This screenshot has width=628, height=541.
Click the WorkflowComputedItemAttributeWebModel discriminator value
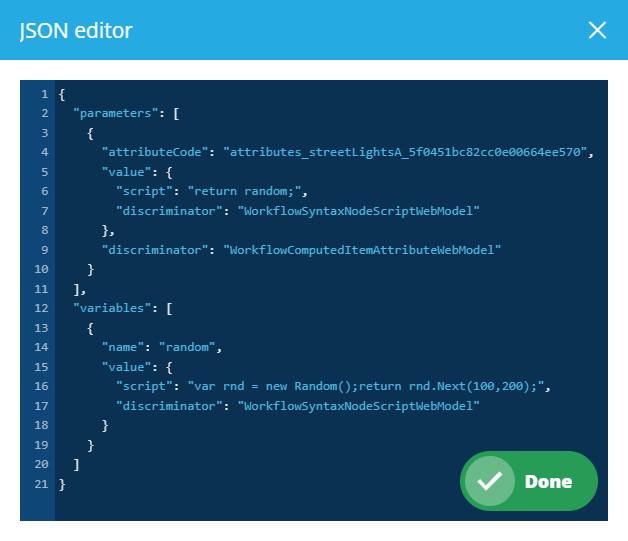point(362,248)
